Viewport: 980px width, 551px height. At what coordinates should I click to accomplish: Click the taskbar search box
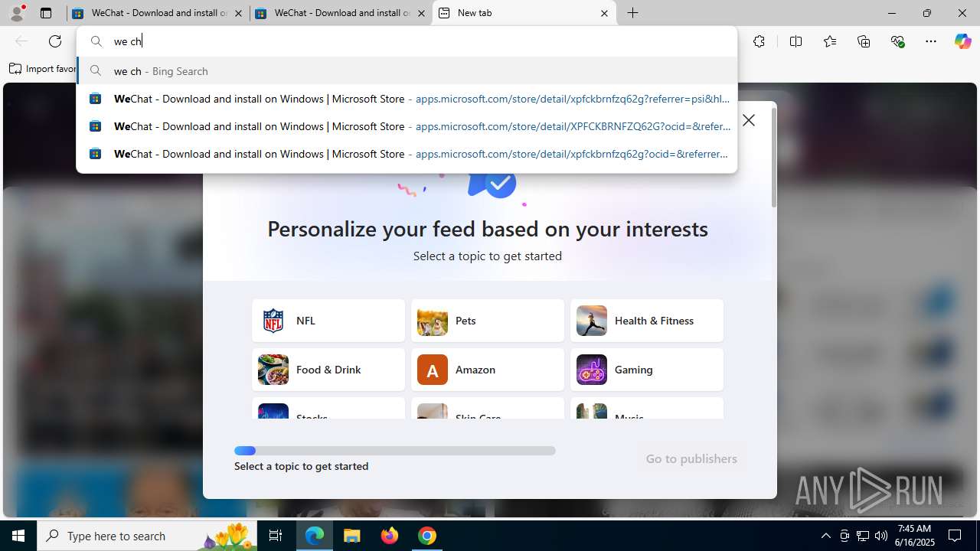(x=148, y=536)
